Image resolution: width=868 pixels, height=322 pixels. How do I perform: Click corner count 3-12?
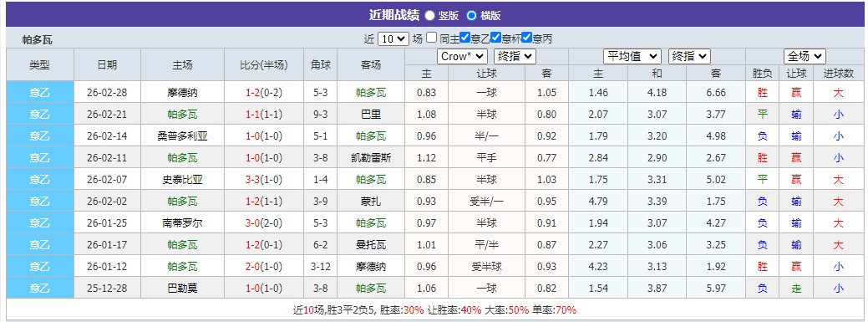click(x=321, y=267)
